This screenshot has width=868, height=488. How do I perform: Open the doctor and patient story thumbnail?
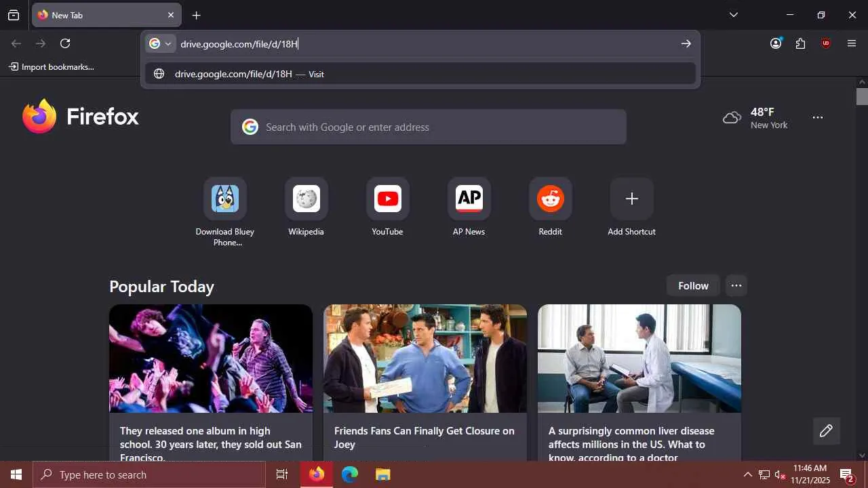click(639, 359)
